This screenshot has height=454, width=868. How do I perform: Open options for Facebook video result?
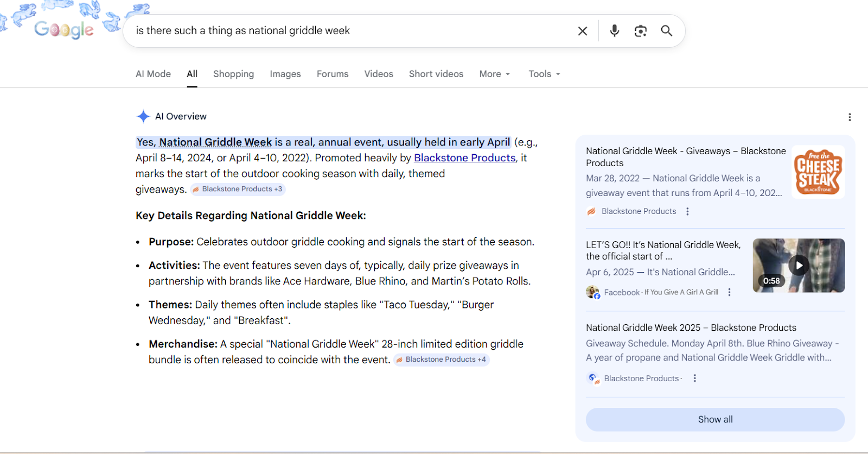[729, 292]
